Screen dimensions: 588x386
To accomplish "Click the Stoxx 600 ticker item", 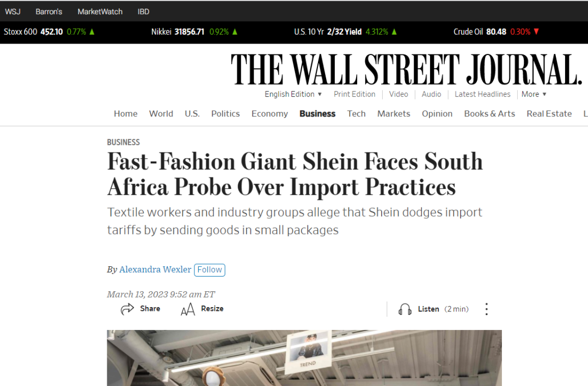I will (49, 32).
